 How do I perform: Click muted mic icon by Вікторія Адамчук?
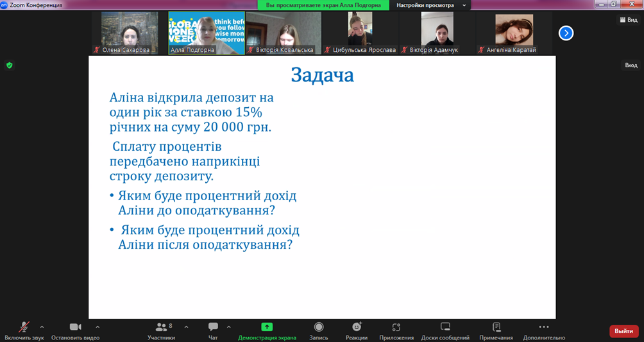click(405, 50)
